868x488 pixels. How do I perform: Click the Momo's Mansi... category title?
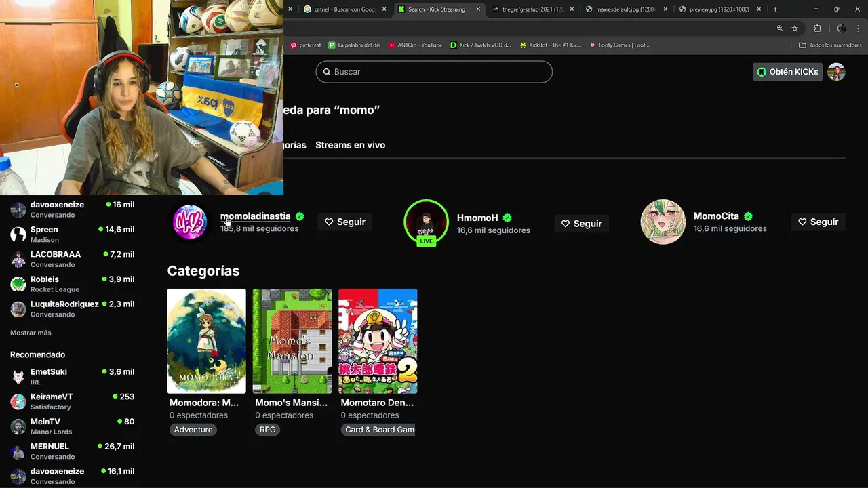click(x=291, y=403)
